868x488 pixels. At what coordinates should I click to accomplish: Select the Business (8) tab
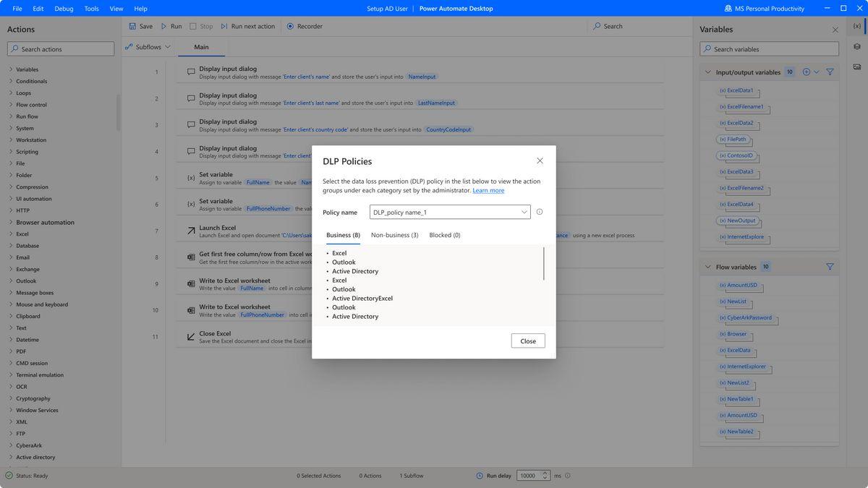coord(343,235)
